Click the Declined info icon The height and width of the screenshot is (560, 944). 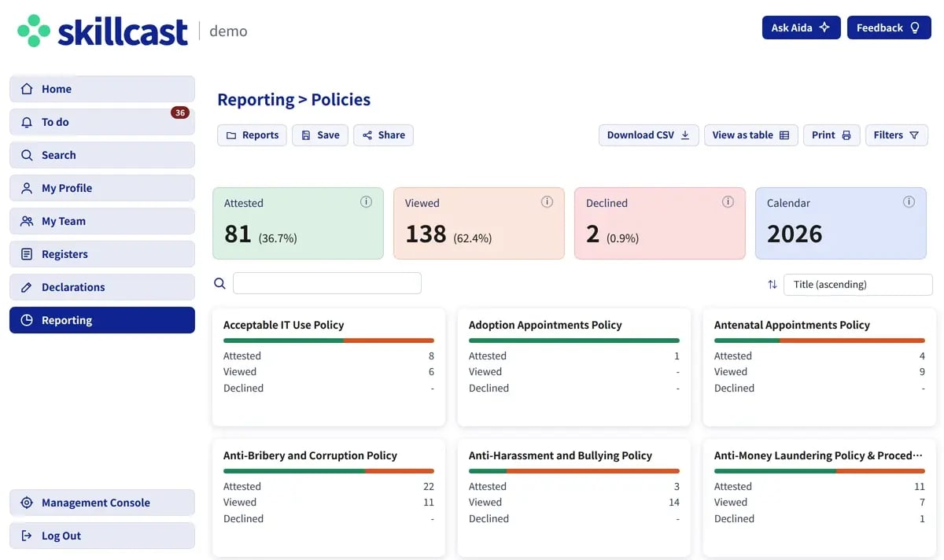(x=728, y=202)
